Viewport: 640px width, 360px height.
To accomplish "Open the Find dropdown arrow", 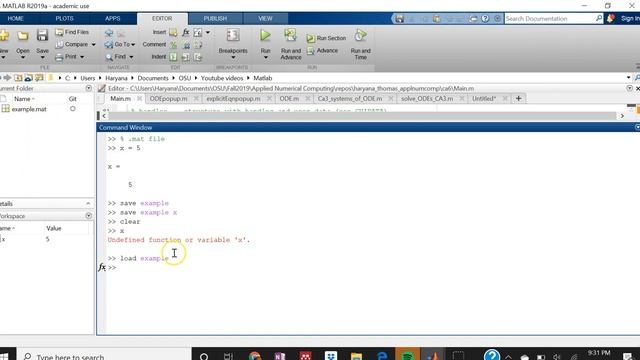I will pos(131,57).
